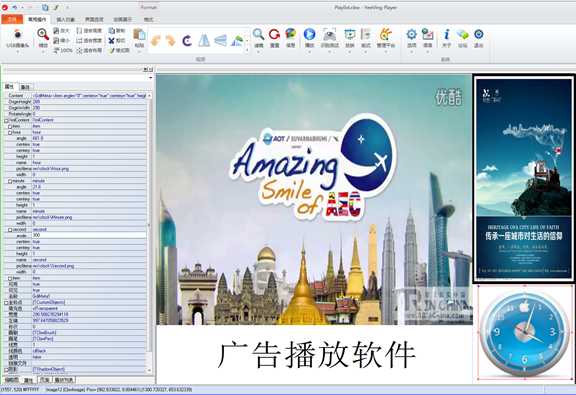Click the undo arrow in the quick access toolbar
The height and width of the screenshot is (395, 576).
pos(15,7)
